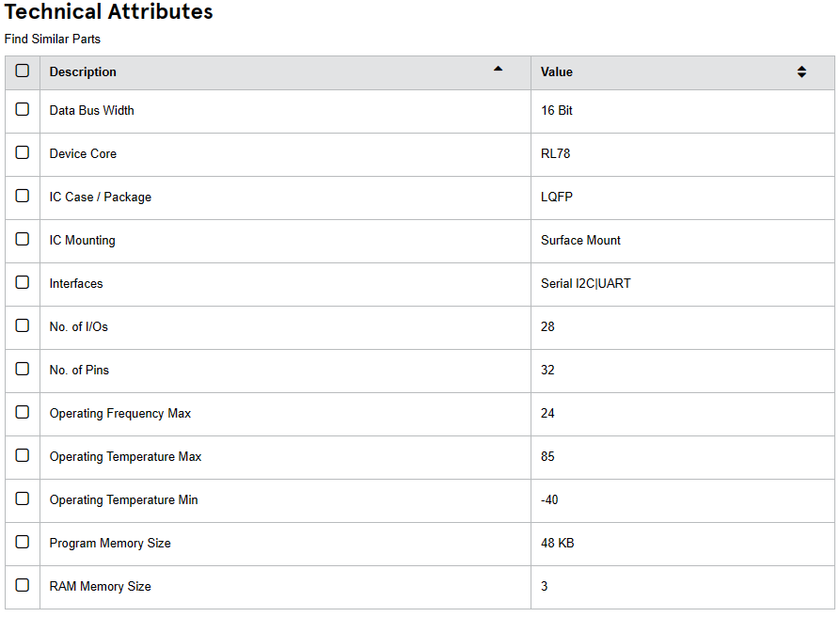Enable the IC Mounting attribute checkbox

[x=23, y=240]
